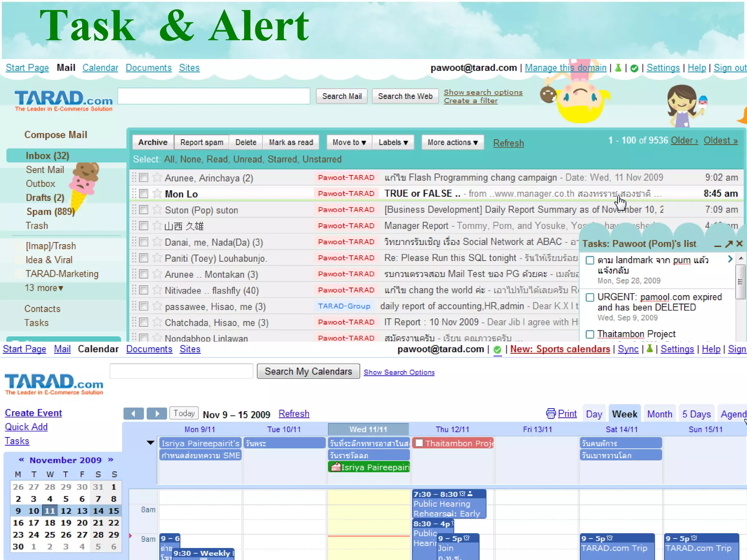
Task: Open the Create Event link
Action: tap(33, 413)
